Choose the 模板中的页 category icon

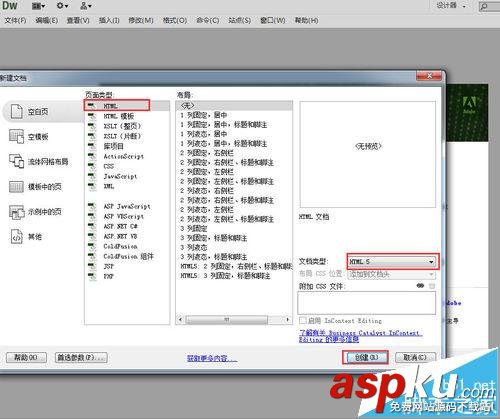tap(16, 187)
